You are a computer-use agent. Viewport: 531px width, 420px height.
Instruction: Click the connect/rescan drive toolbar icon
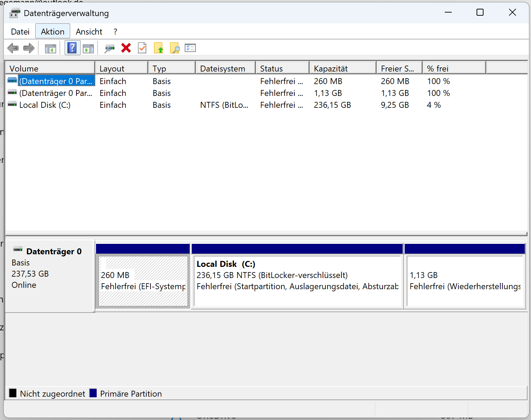110,48
